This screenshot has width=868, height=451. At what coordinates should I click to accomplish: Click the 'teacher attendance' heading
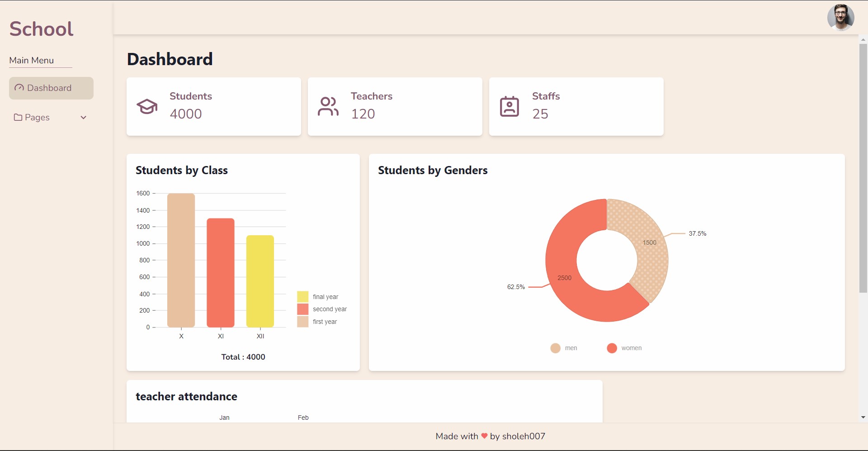pyautogui.click(x=186, y=396)
